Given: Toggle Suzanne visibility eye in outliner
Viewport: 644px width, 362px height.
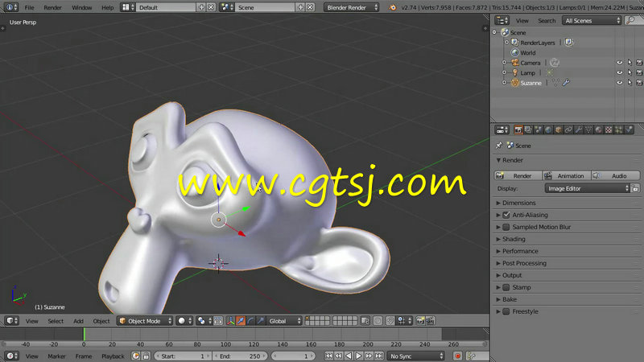Looking at the screenshot, I should [619, 83].
